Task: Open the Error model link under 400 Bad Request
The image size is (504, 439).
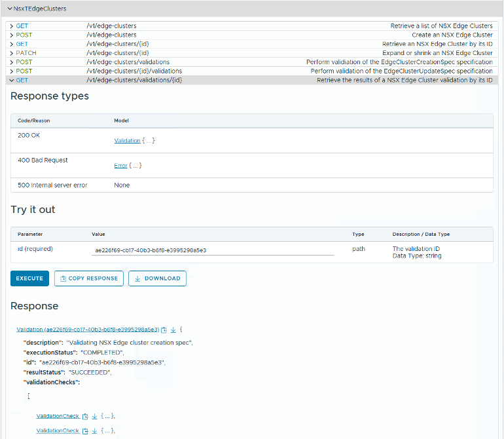Action: click(120, 166)
